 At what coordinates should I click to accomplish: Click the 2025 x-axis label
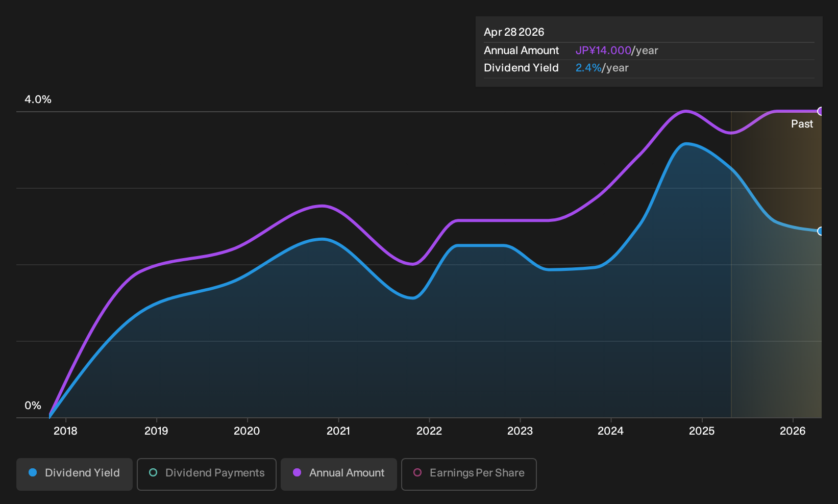702,431
